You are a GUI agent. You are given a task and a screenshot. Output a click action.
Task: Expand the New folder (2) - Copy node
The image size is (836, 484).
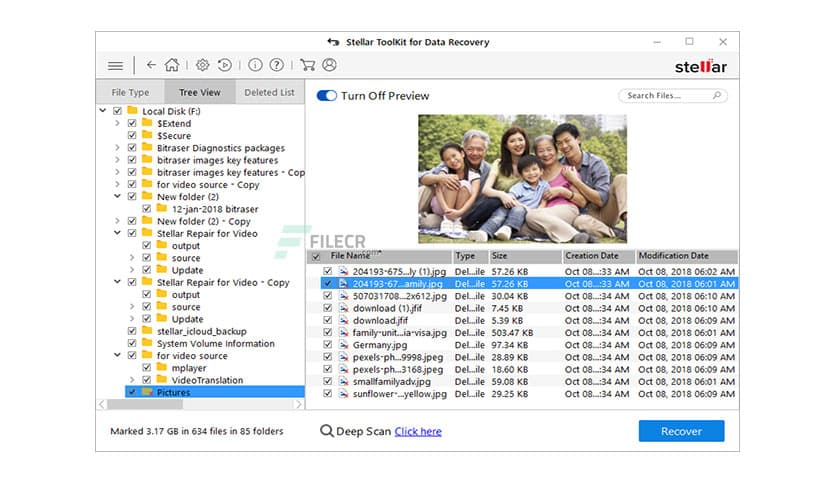click(x=117, y=221)
